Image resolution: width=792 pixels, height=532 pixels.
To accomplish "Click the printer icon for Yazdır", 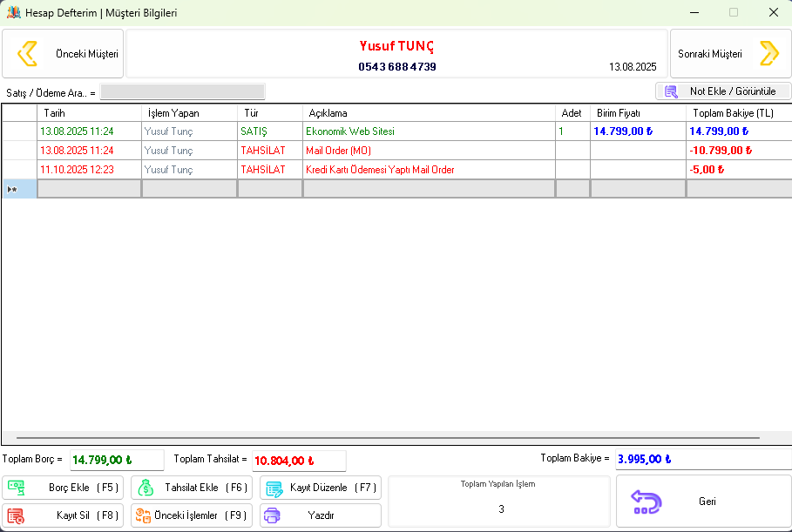I will click(272, 515).
